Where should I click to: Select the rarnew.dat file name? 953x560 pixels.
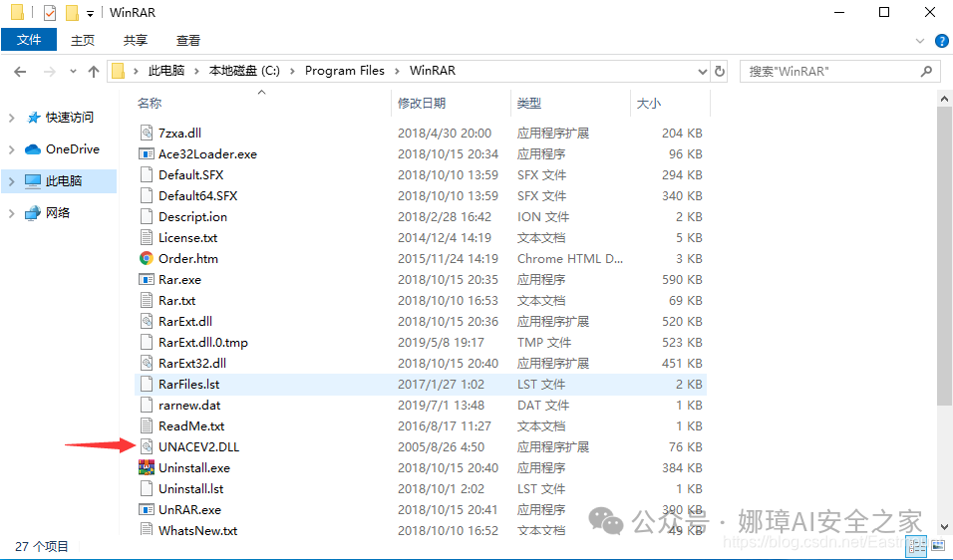[x=189, y=406]
